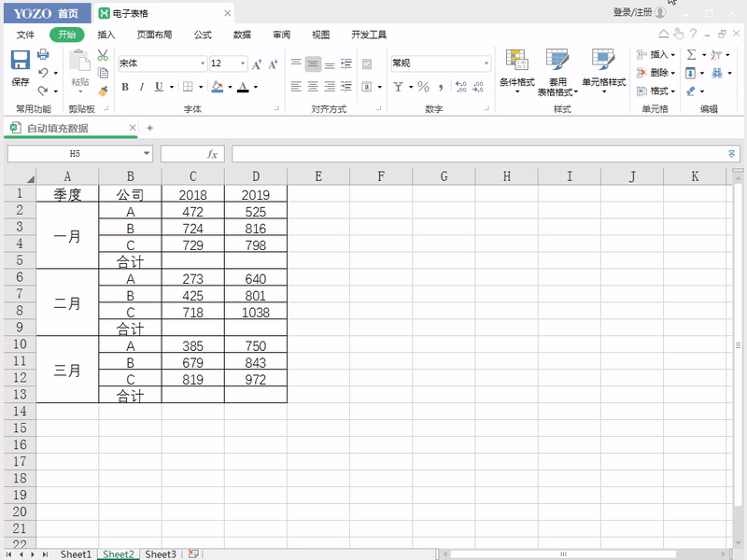Open the font name dropdown (宋体)
Image resolution: width=747 pixels, height=560 pixels.
tap(203, 63)
